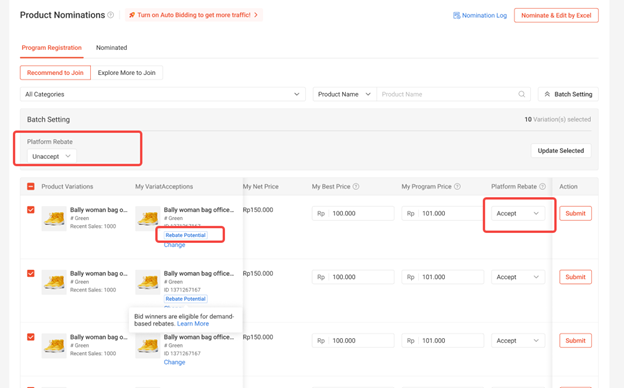624x388 pixels.
Task: Open second row Platform Rebate Accept dropdown
Action: [x=518, y=277]
